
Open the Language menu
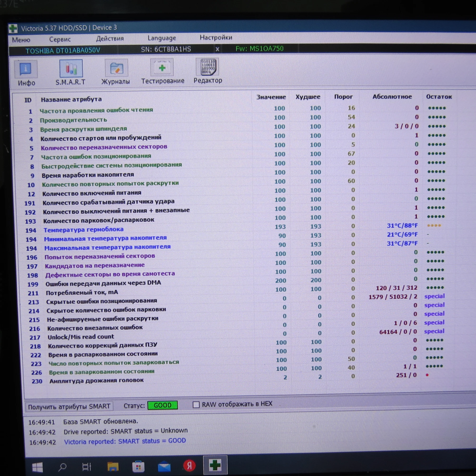click(162, 38)
